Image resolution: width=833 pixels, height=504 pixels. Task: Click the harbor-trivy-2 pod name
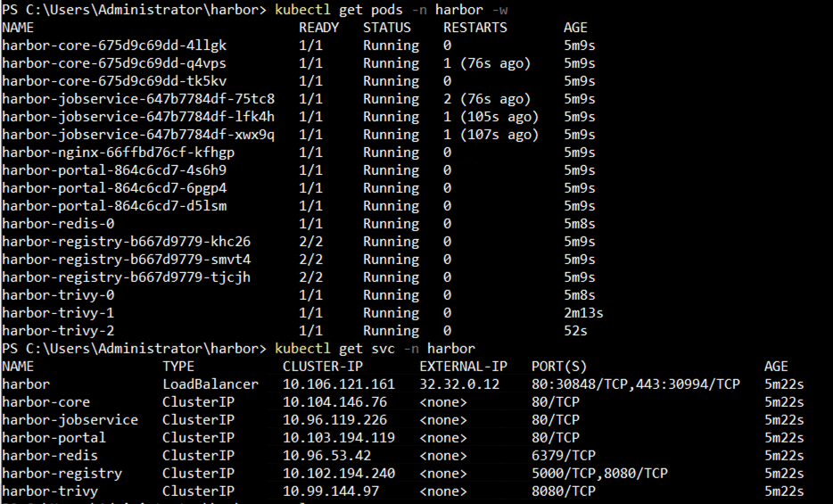tap(58, 331)
